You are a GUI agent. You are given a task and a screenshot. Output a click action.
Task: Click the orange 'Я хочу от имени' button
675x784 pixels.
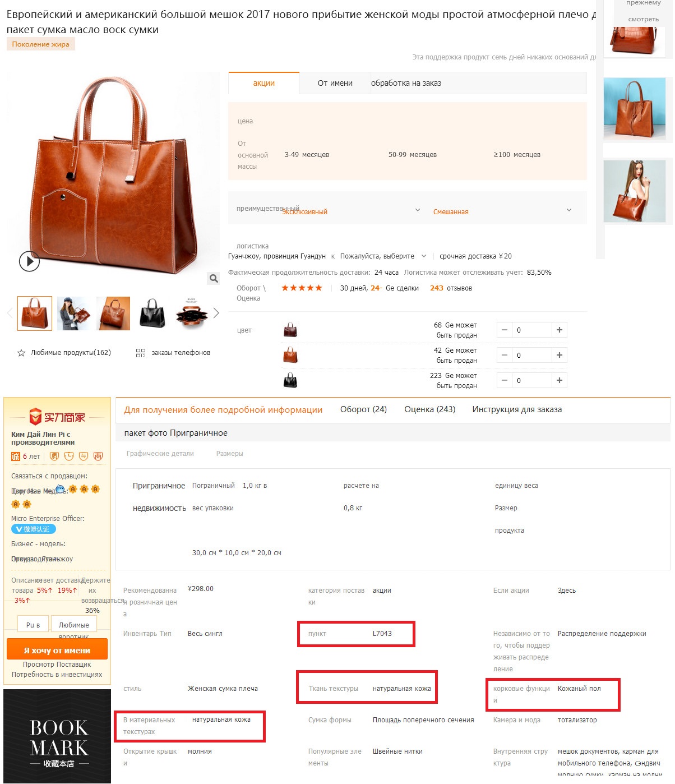coord(57,650)
